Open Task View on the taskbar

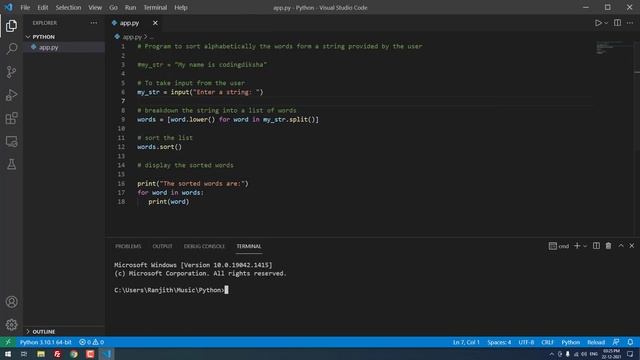pos(24,354)
